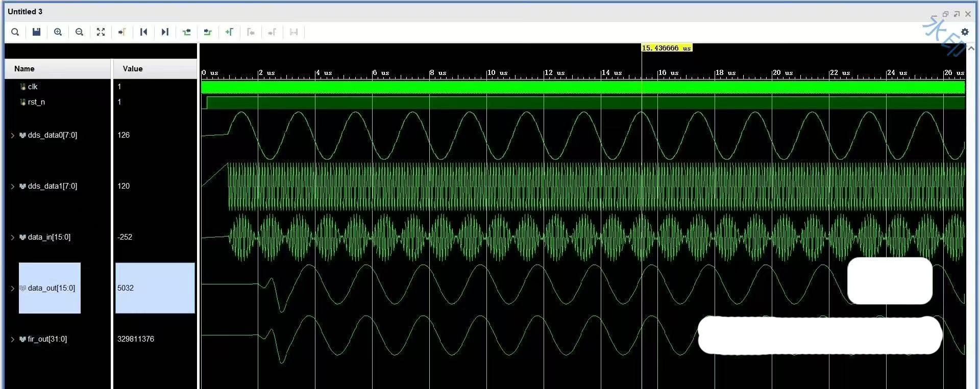
Task: Click value 1 of clk
Action: pyautogui.click(x=119, y=87)
